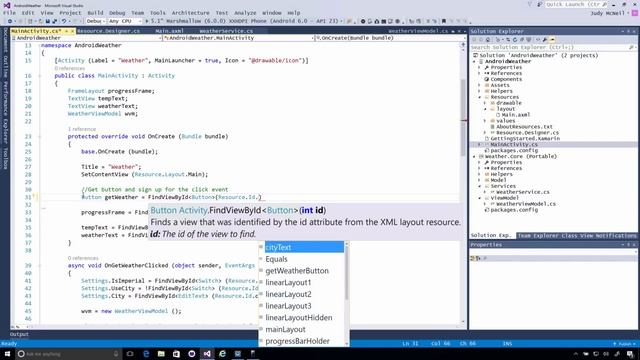Click Solution Explorer Home icon
The width and height of the screenshot is (640, 360).
(488, 40)
